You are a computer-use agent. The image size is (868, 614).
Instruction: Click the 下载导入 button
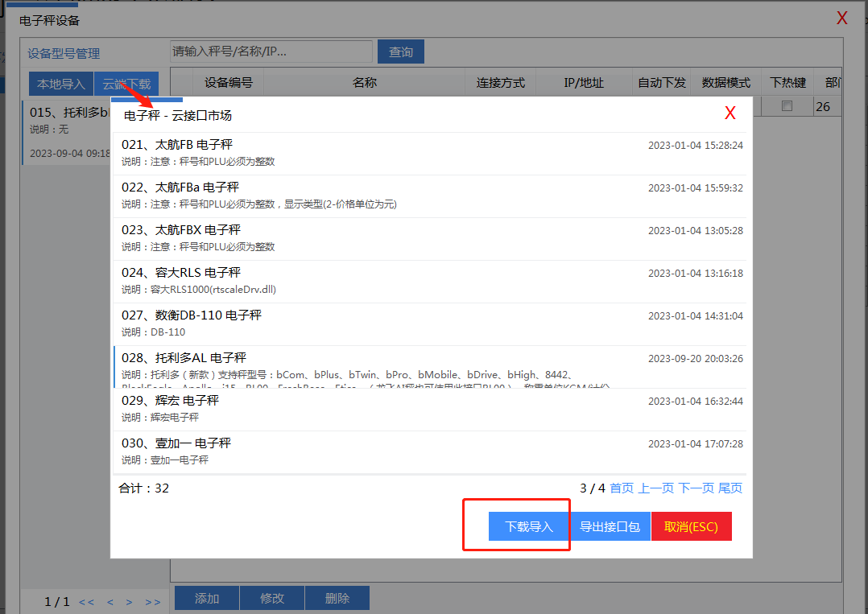click(x=529, y=527)
